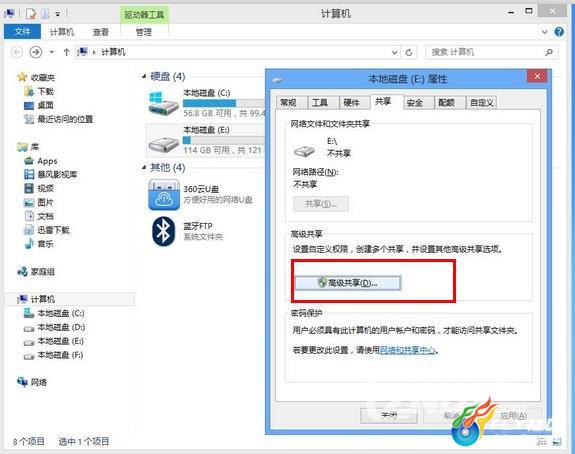Screen dimensions: 575x454
Task: Click the 高级共享(D)... button
Action: [x=348, y=283]
